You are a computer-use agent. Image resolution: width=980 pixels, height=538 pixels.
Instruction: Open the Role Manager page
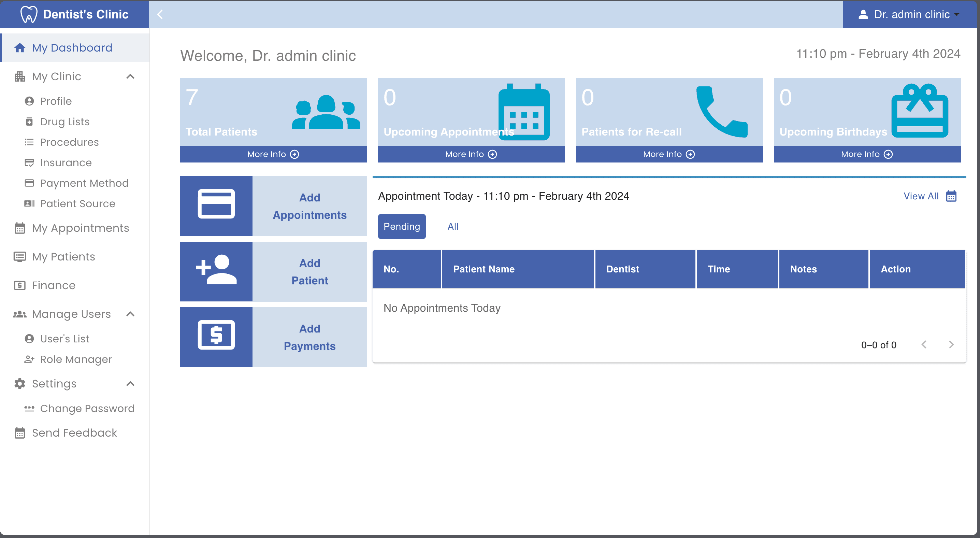(x=76, y=359)
